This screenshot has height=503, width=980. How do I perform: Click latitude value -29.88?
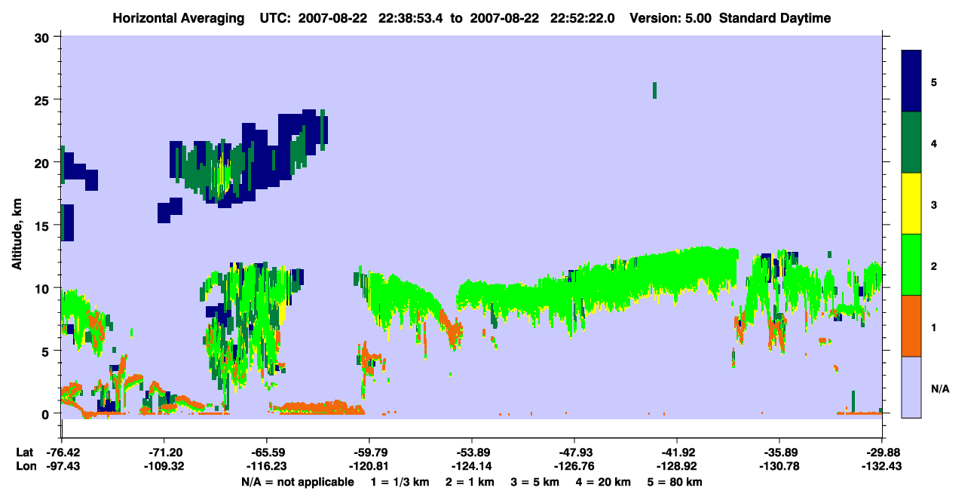click(882, 452)
